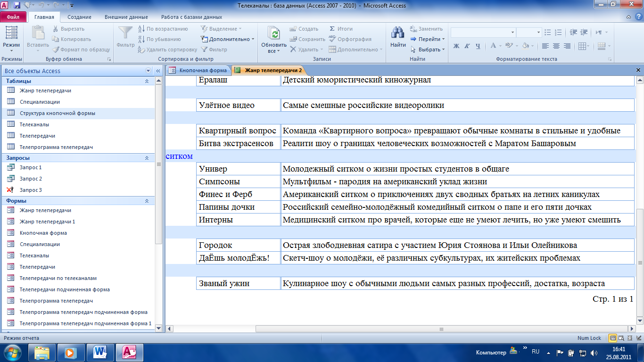Click Вырезать (cut) in the clipboard group
The height and width of the screenshot is (362, 644).
(x=68, y=29)
